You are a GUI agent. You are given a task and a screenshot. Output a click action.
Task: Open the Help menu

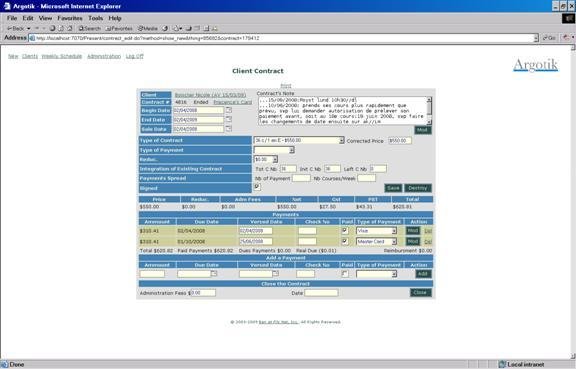click(115, 18)
